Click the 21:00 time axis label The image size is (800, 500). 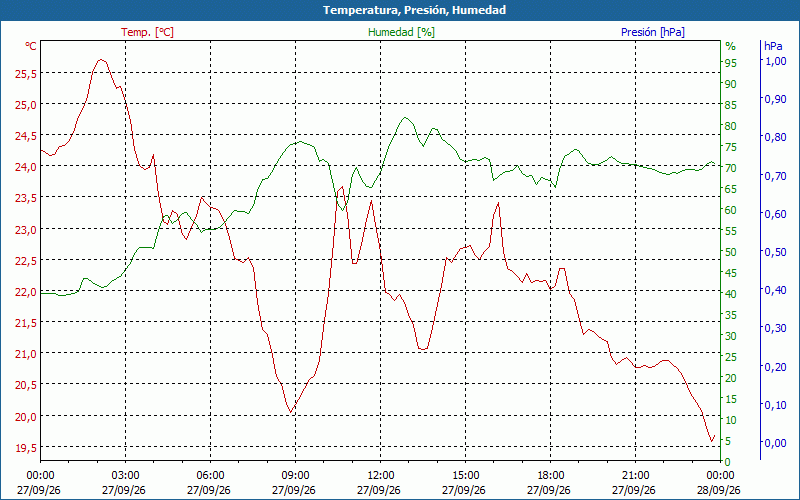(635, 476)
